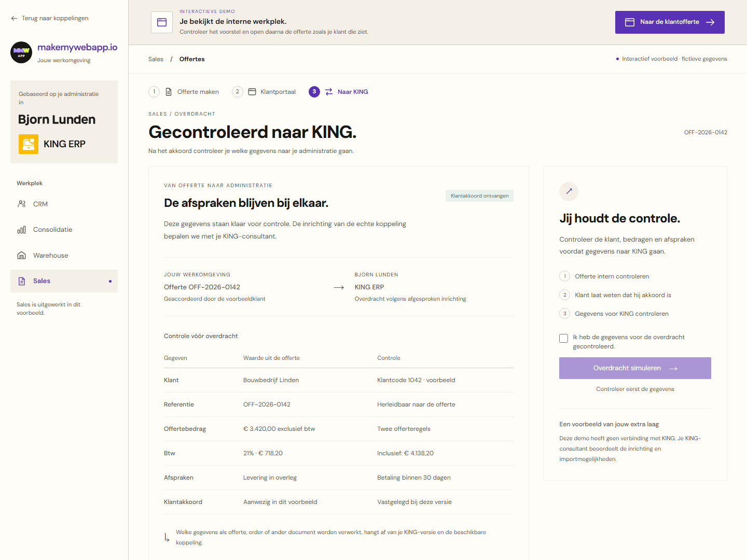Click the 'Klantakkoord ontvangen' status badge
This screenshot has height=560, width=747.
point(479,196)
